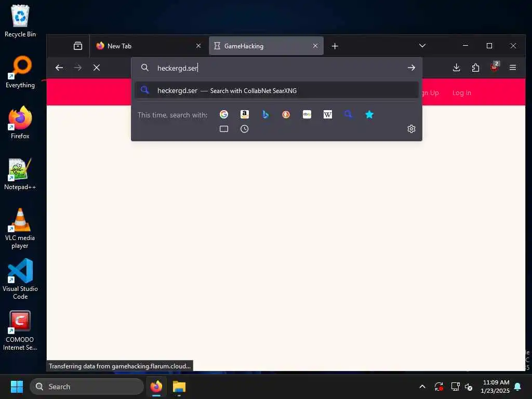Open Visual Studio Code desktop shortcut
This screenshot has width=532, height=399.
tap(20, 279)
